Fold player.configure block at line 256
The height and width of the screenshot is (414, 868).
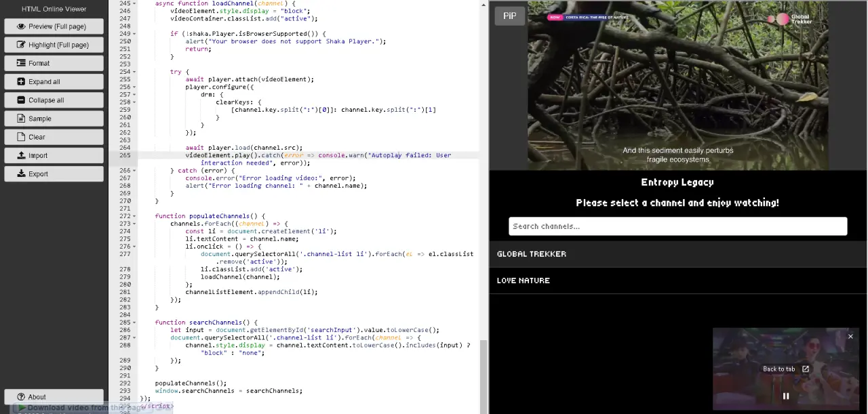(134, 87)
